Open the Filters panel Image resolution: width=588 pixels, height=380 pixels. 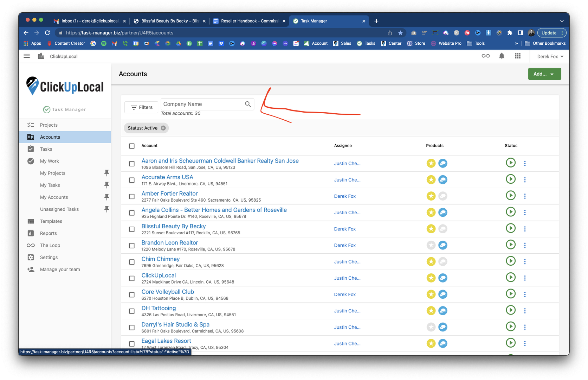point(141,107)
